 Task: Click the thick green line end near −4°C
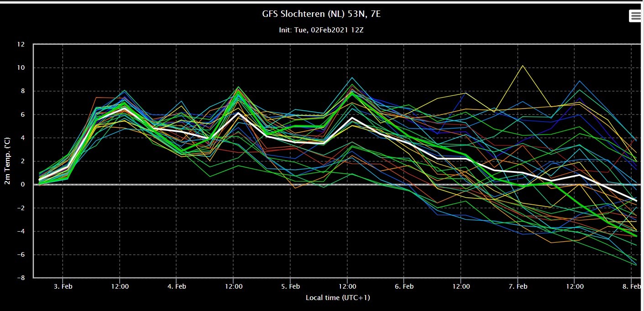(x=637, y=236)
